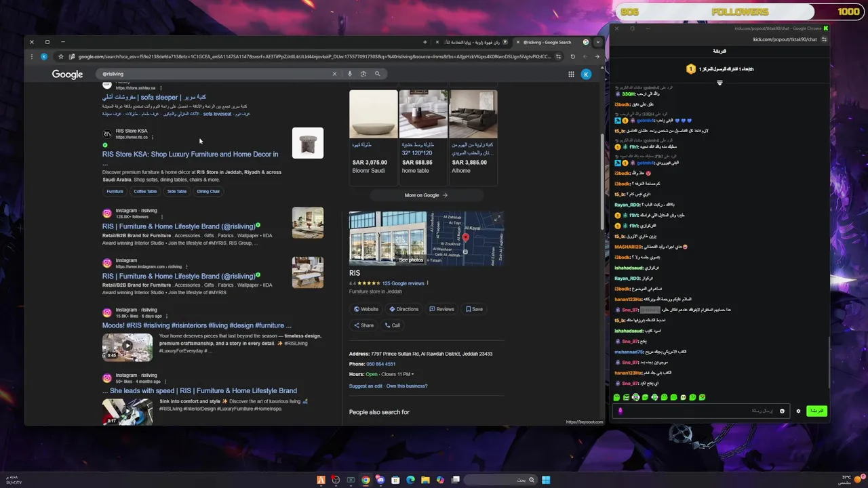The height and width of the screenshot is (488, 868).
Task: Click More on Google products link
Action: pyautogui.click(x=426, y=195)
